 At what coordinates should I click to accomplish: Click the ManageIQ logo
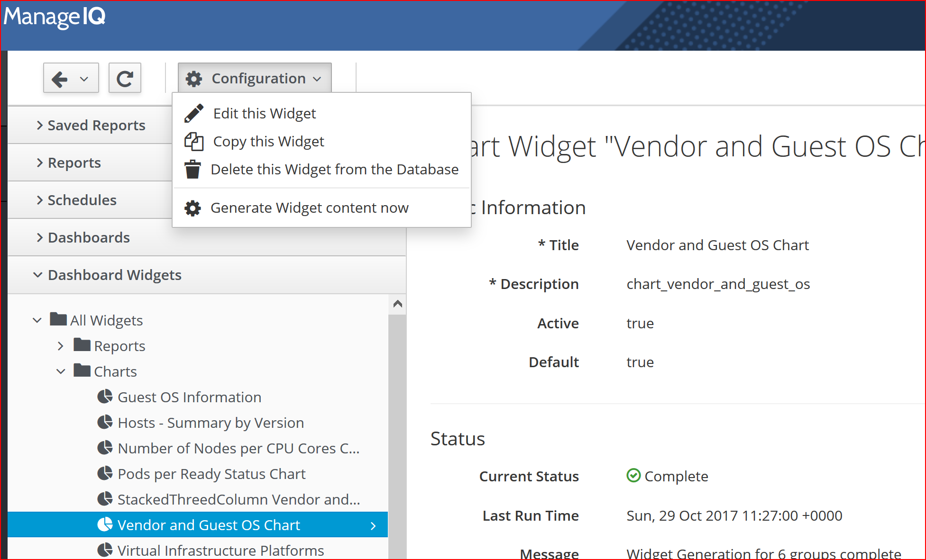tap(54, 17)
